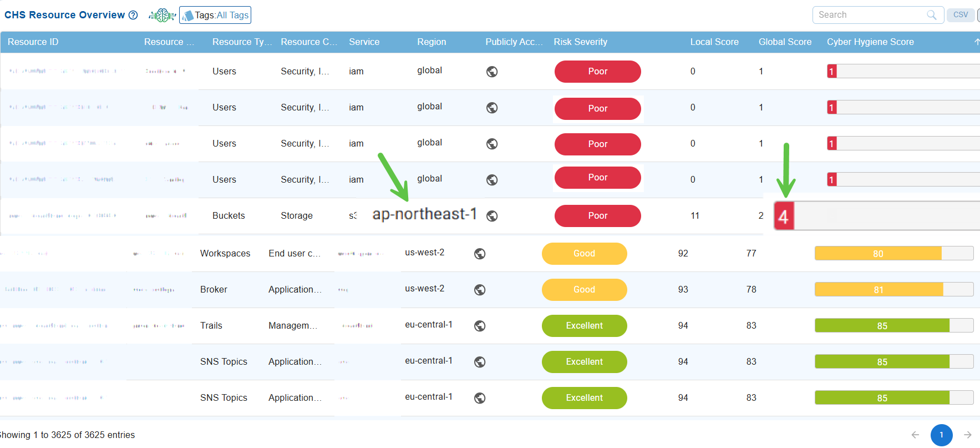Export the table using the CSV button
This screenshot has width=980, height=448.
coord(961,15)
